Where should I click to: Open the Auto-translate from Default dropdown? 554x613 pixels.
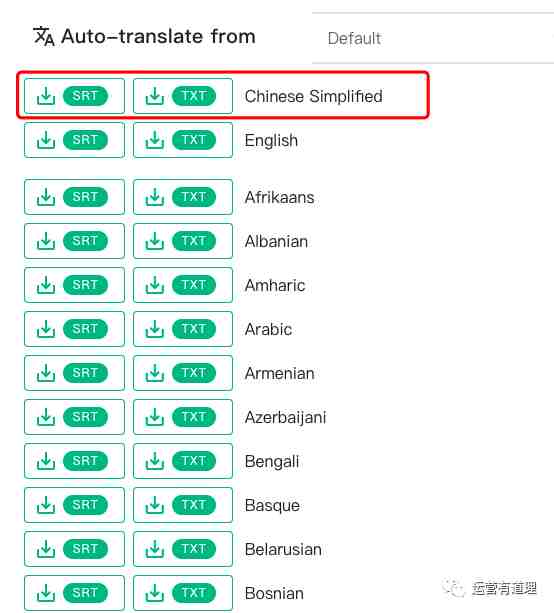(433, 38)
